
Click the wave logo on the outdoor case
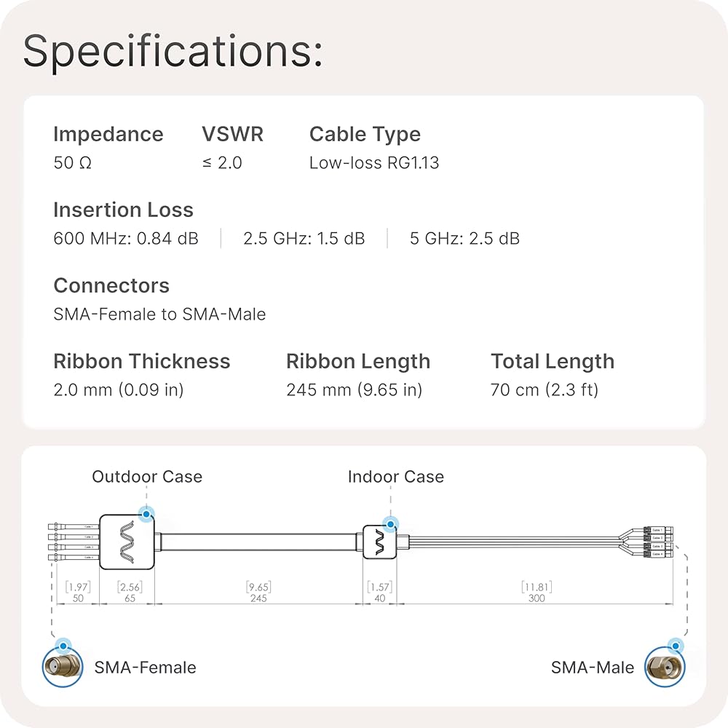(127, 542)
